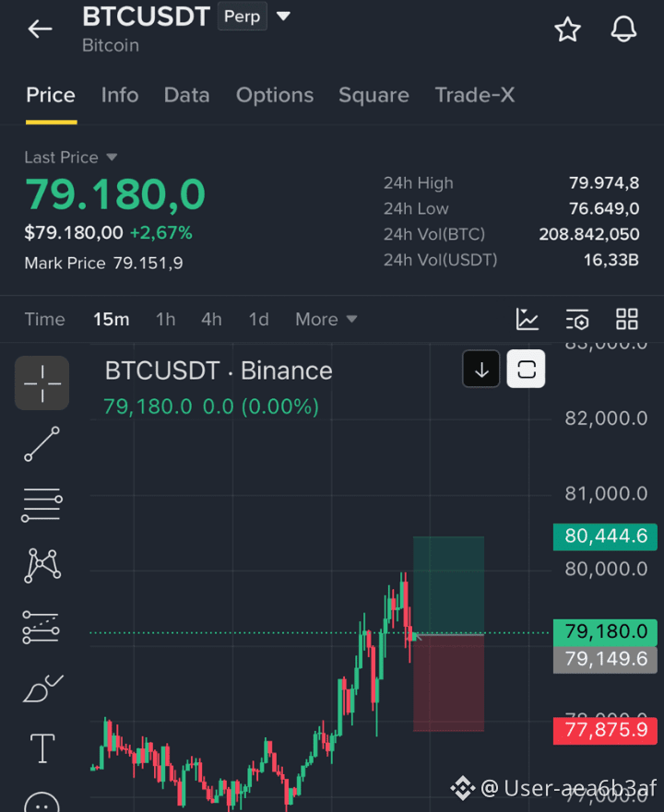Click the green profit zone of position tool

(x=448, y=585)
